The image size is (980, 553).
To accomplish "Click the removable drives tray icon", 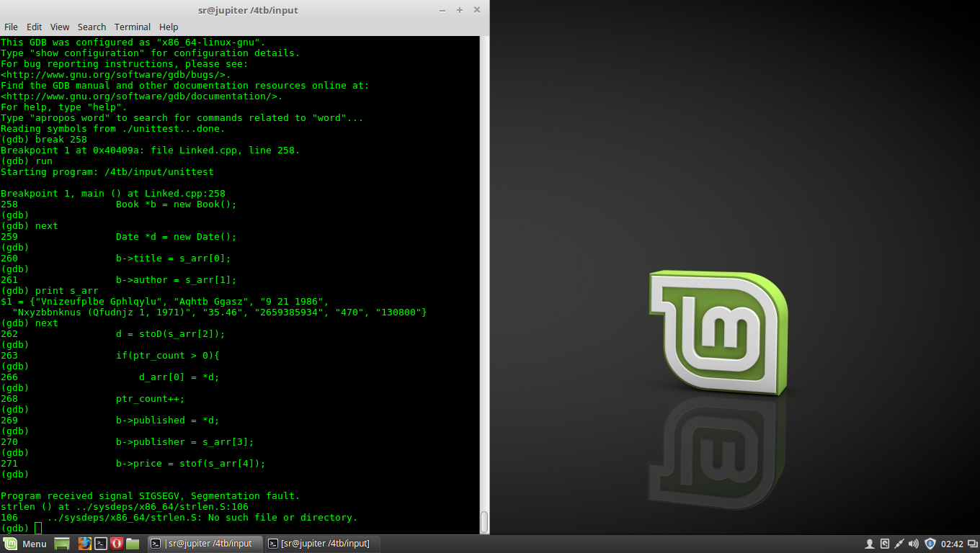I will [x=885, y=544].
